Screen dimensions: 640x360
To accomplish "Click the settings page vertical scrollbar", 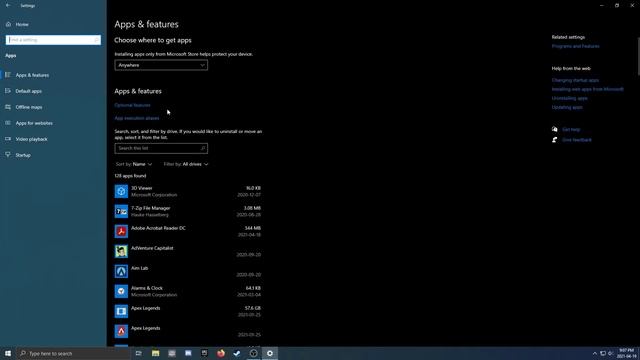I will tap(638, 56).
